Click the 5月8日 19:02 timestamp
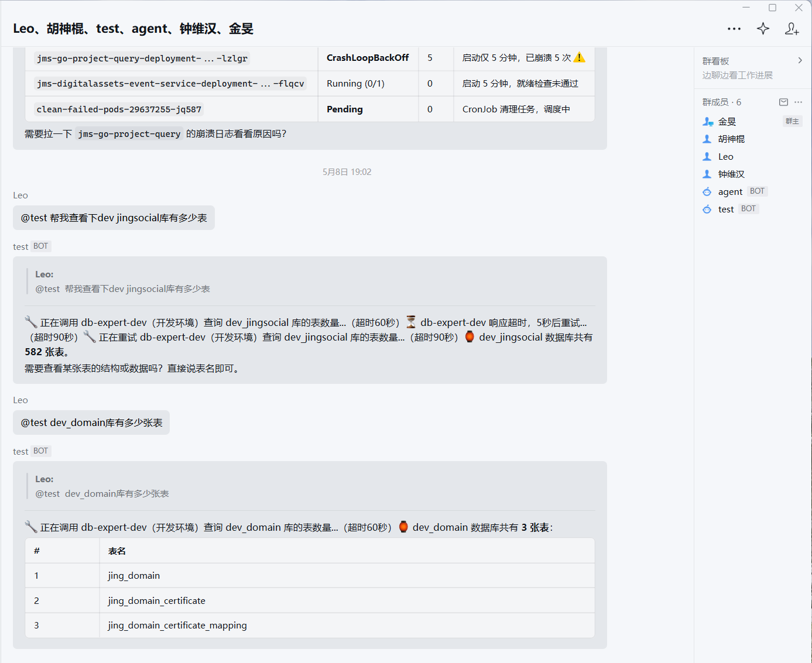The height and width of the screenshot is (663, 812). coord(347,172)
